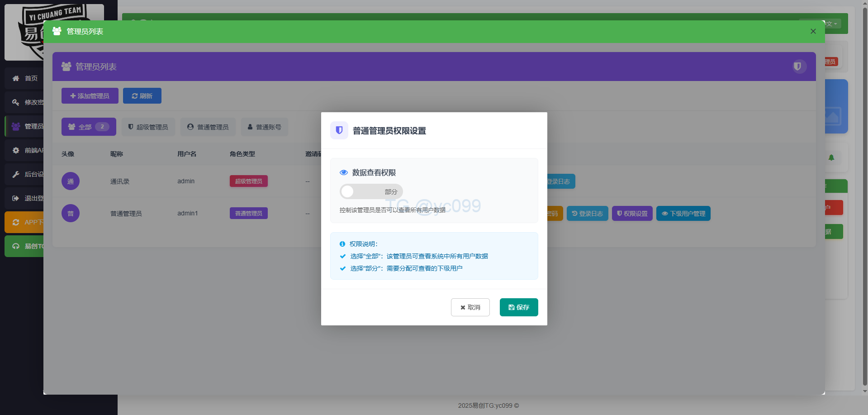Click the eye icon beside 数据查看权限

tap(344, 172)
